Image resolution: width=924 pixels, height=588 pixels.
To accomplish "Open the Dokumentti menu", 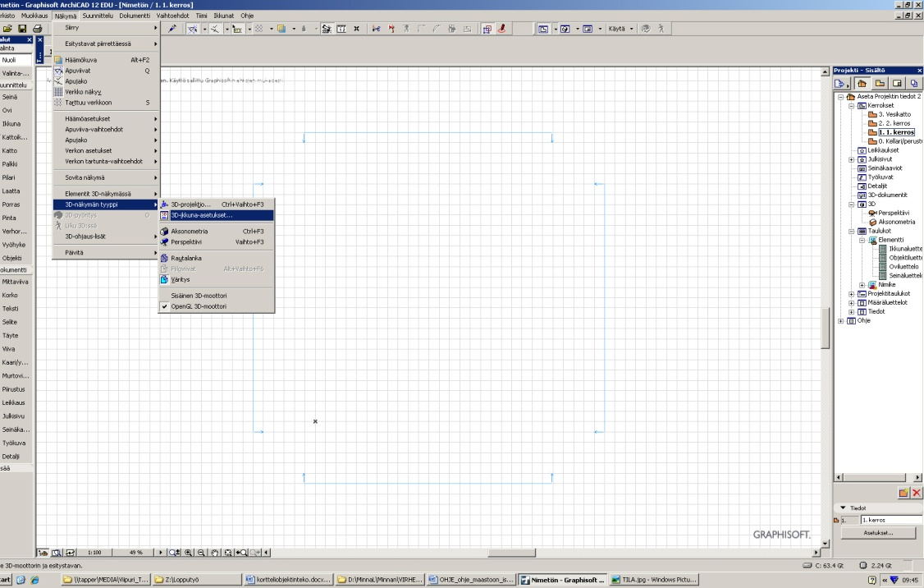I will pos(135,16).
